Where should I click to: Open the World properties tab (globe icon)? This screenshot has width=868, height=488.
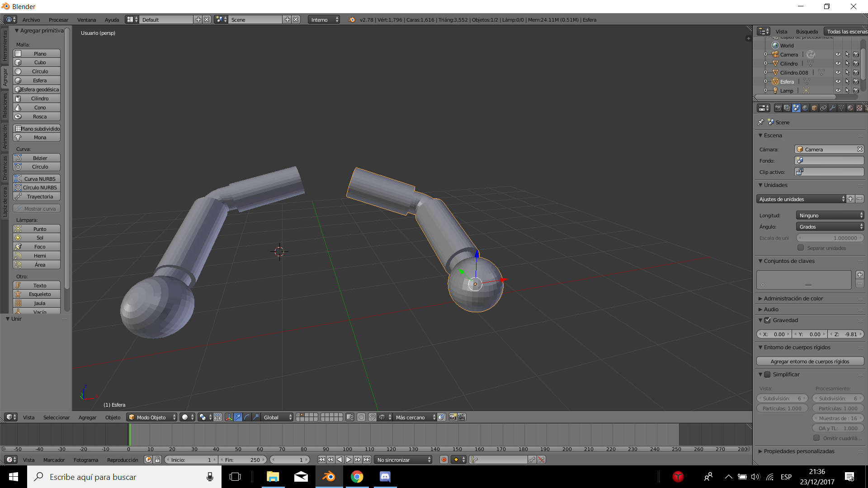point(805,108)
